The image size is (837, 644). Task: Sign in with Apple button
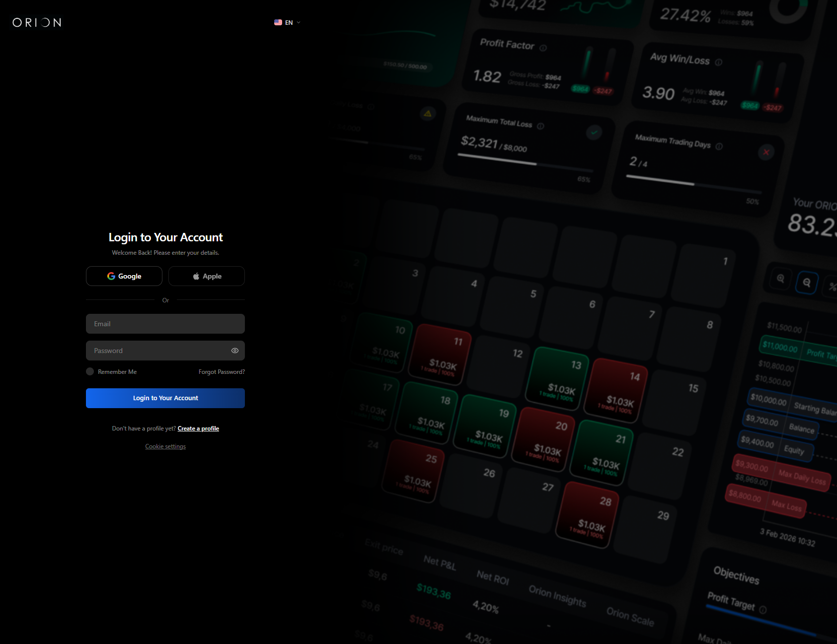tap(207, 276)
